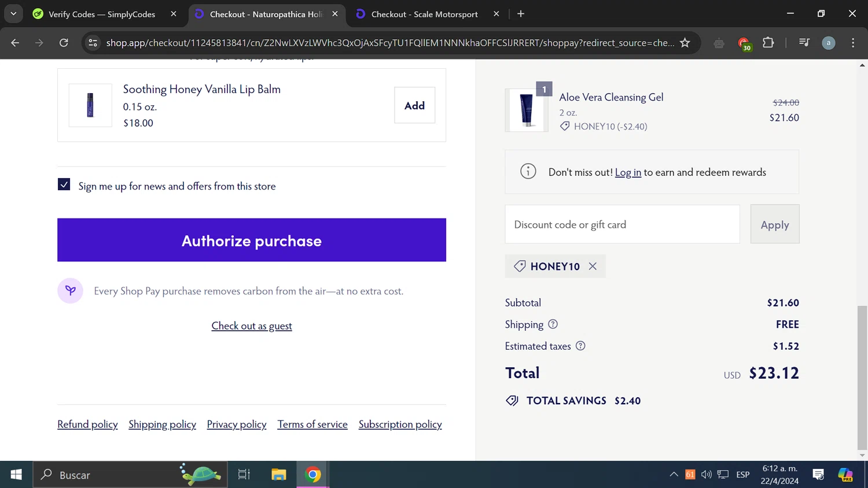View site information icon in address bar
Viewport: 868px width, 488px height.
click(93, 43)
